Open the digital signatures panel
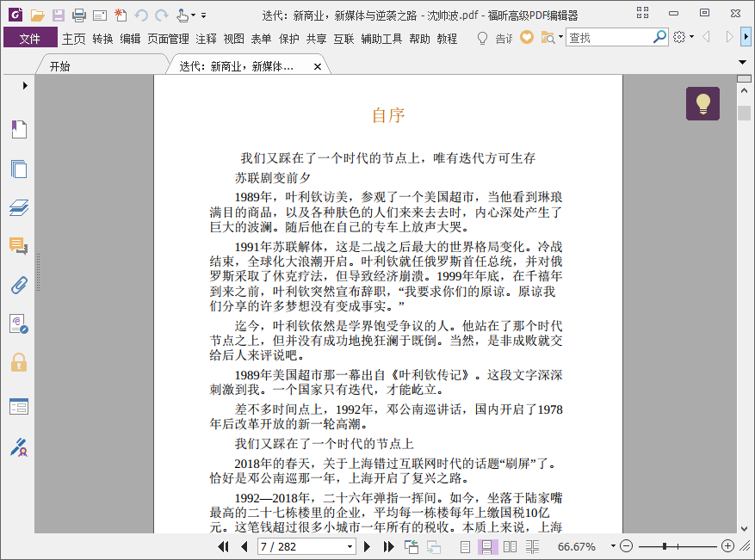Viewport: 755px width, 560px height. point(19,323)
